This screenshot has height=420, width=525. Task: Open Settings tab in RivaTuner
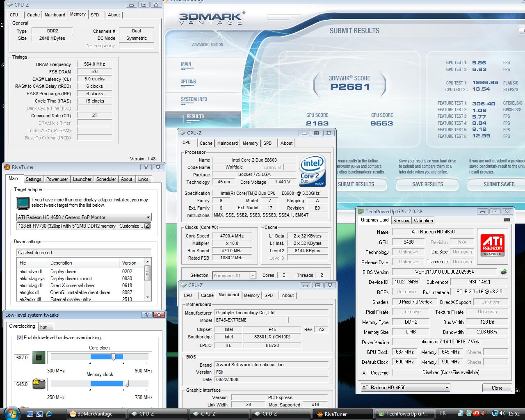pos(33,179)
